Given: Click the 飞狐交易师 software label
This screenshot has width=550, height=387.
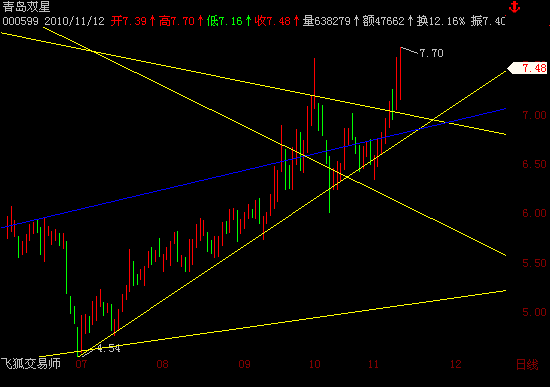Looking at the screenshot, I should [x=31, y=363].
